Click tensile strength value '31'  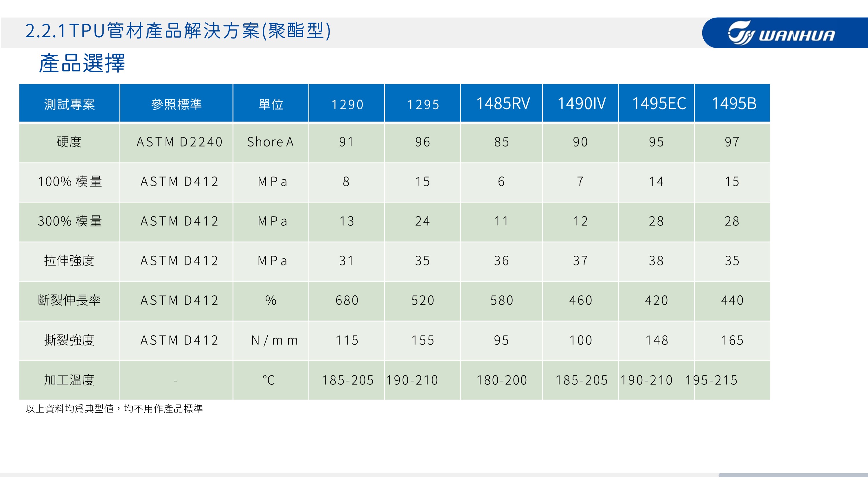tap(346, 261)
